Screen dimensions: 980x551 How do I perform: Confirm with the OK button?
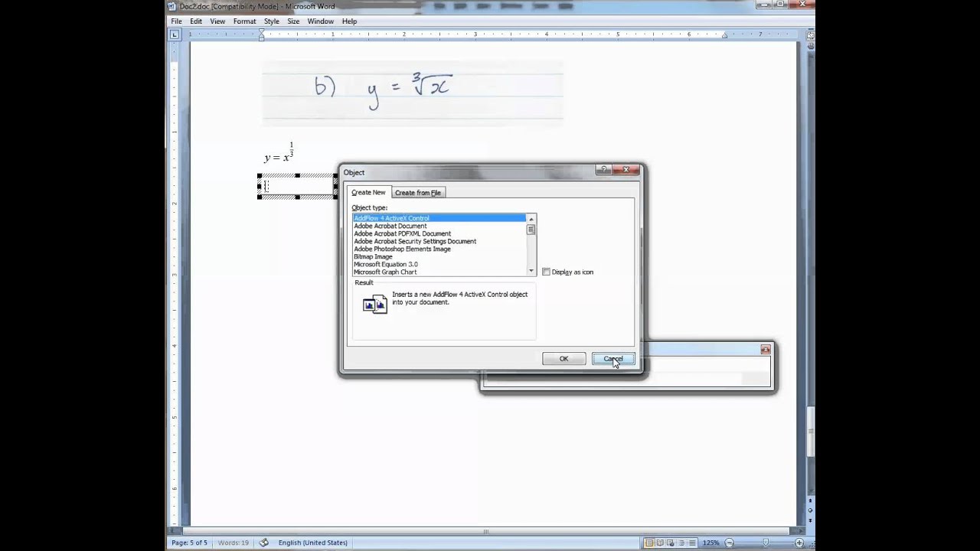tap(563, 358)
